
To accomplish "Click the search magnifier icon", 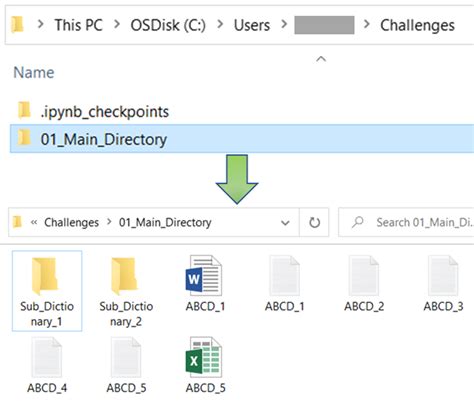I will [x=357, y=222].
